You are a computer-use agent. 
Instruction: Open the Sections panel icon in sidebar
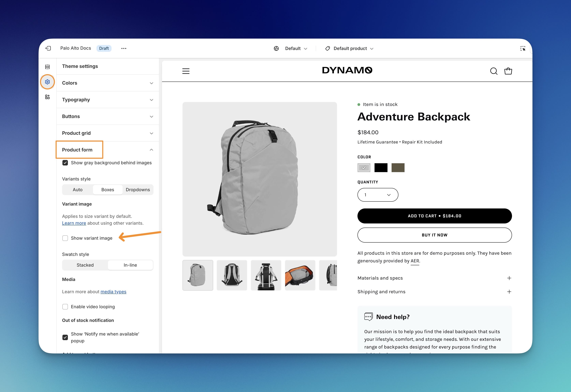(47, 67)
